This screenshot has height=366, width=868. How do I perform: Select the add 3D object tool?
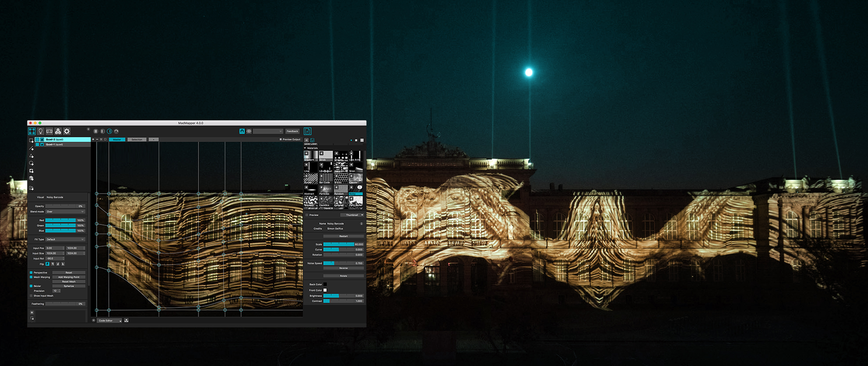coord(31,178)
